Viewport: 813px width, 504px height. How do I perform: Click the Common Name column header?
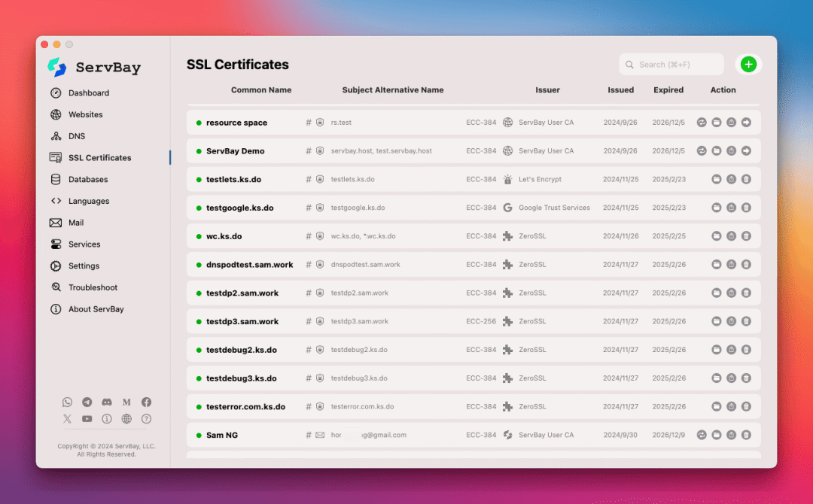pyautogui.click(x=261, y=90)
